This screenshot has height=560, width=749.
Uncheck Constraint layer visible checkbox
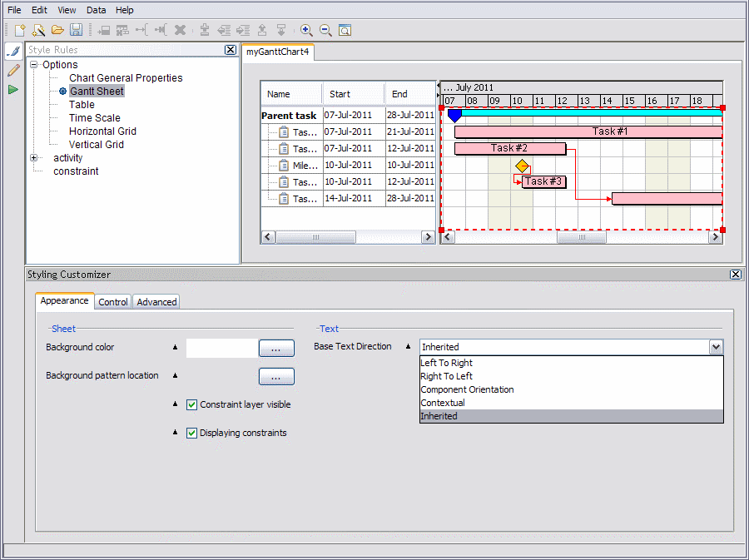pos(191,404)
